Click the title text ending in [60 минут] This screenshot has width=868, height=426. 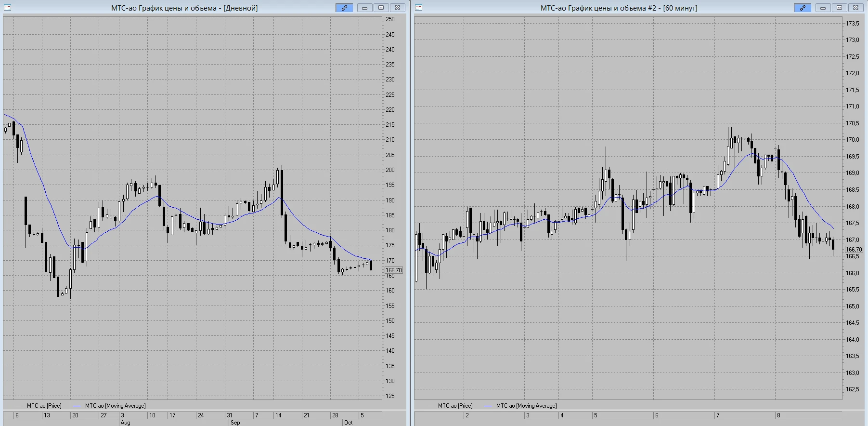coord(619,8)
